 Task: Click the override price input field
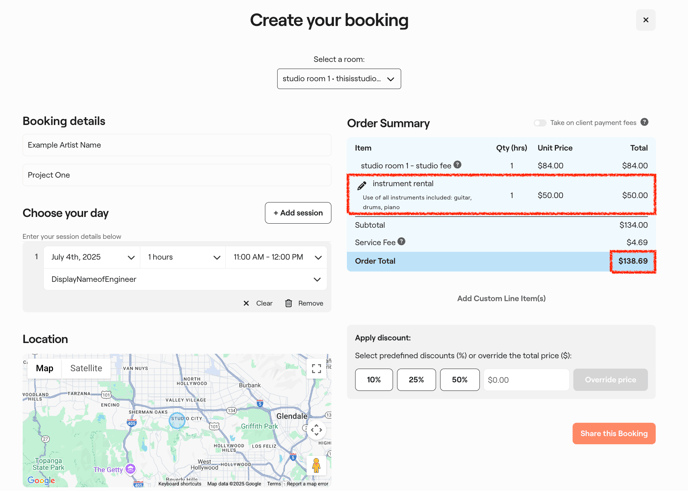(x=526, y=380)
